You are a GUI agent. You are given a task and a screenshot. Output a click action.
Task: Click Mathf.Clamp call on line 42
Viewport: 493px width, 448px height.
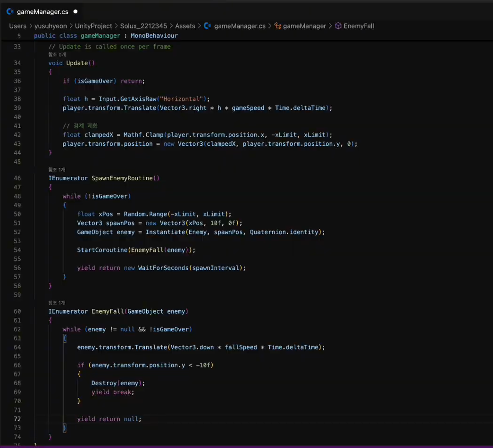pyautogui.click(x=143, y=135)
